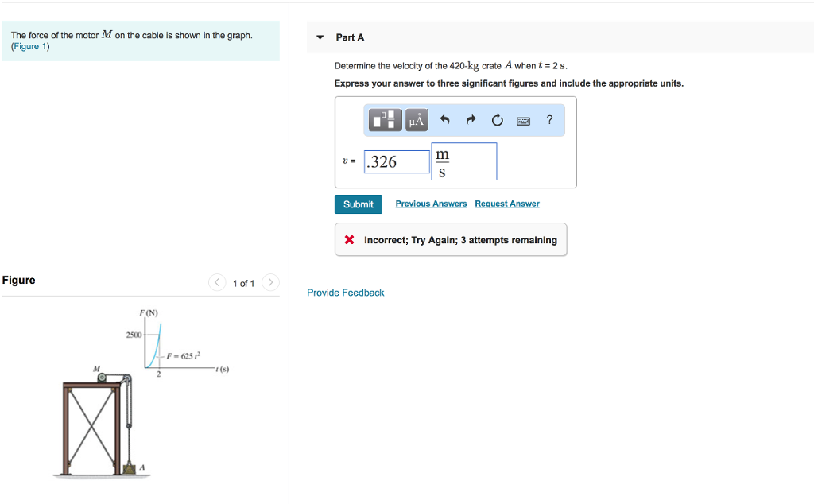Click the Request Answer link
The height and width of the screenshot is (504, 814).
pyautogui.click(x=507, y=204)
